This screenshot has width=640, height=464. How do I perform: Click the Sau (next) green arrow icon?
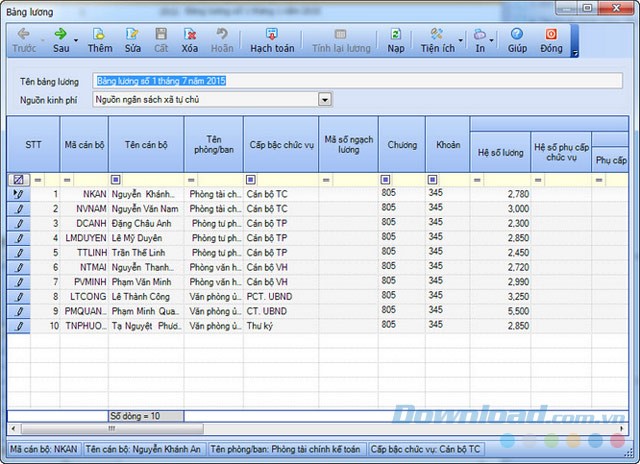[59, 33]
